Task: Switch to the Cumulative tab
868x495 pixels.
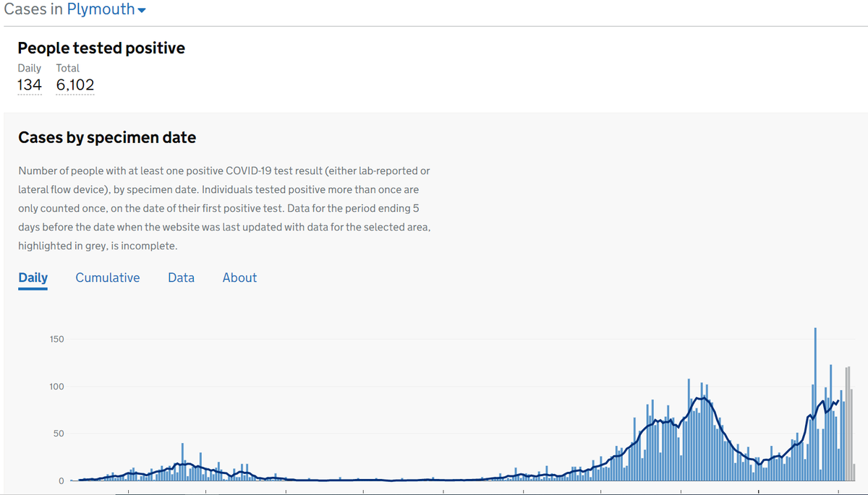Action: coord(108,277)
